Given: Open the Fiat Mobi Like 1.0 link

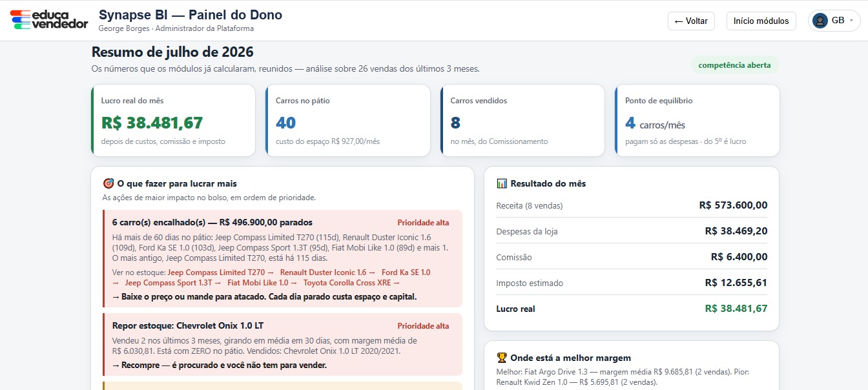Looking at the screenshot, I should click(262, 283).
